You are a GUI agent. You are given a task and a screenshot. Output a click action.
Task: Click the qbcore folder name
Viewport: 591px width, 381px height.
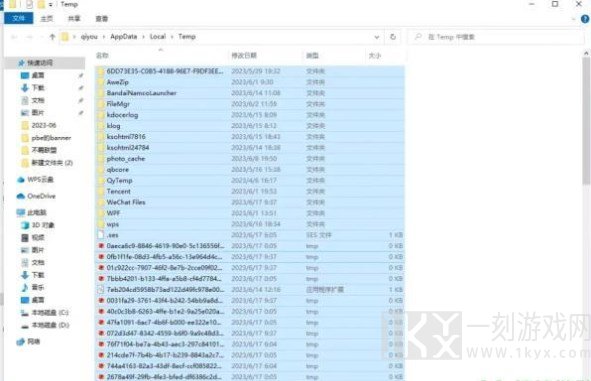118,170
